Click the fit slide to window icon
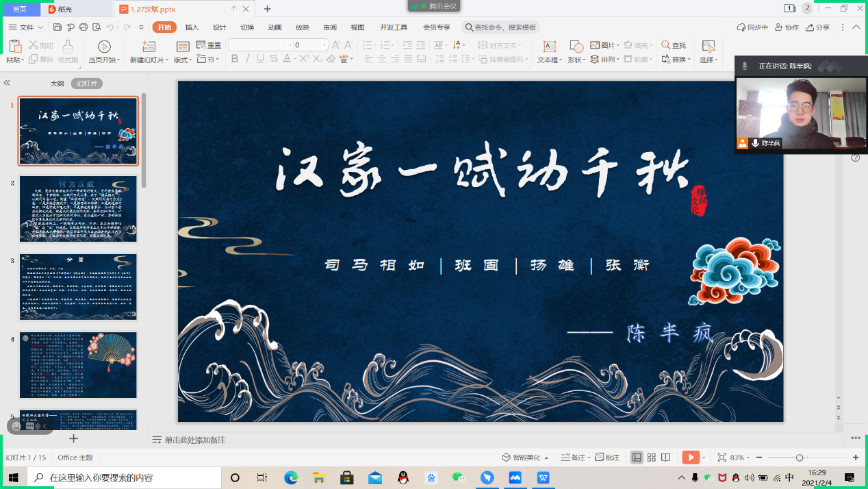 pos(722,457)
